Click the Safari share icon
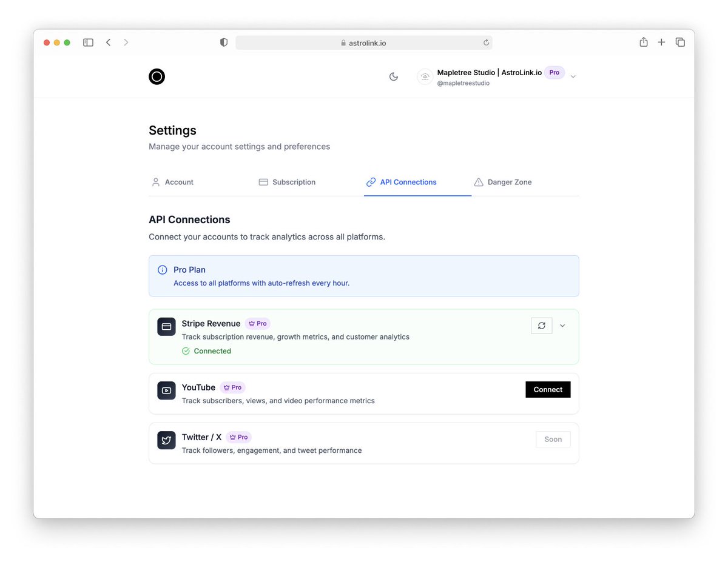The width and height of the screenshot is (728, 562). pyautogui.click(x=643, y=42)
